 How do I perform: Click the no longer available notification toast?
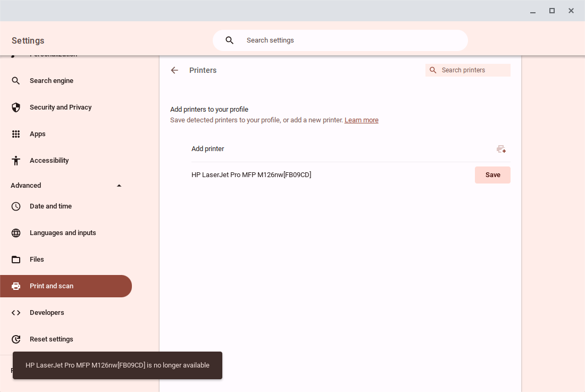click(x=118, y=365)
